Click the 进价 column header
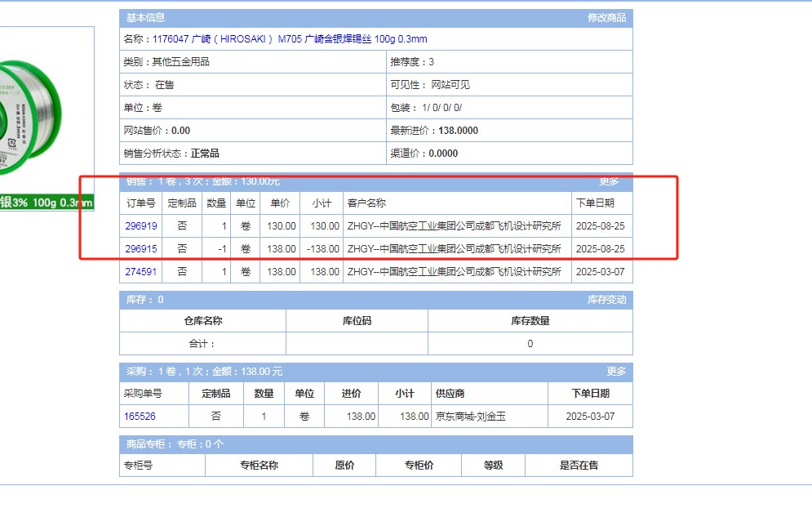This screenshot has height=526, width=812. pyautogui.click(x=351, y=394)
